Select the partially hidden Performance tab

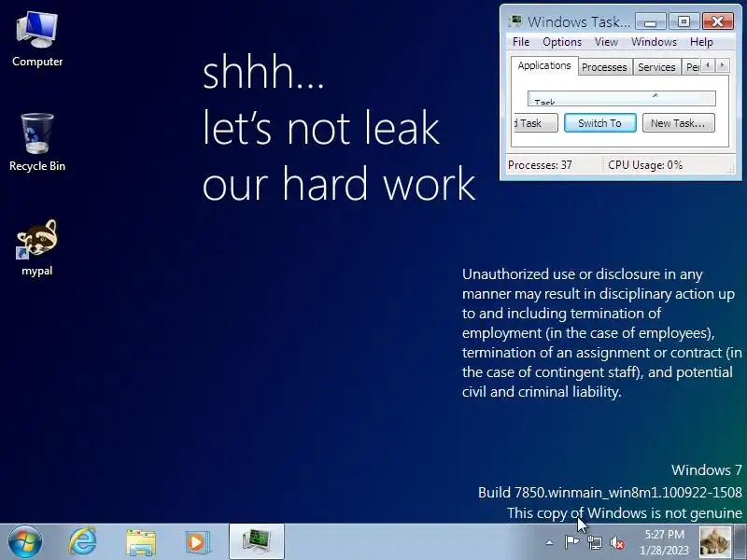(x=692, y=67)
